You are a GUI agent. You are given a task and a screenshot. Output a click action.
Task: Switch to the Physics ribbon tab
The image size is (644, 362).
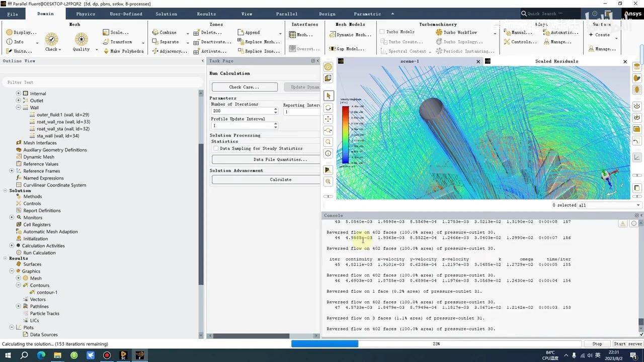(86, 14)
